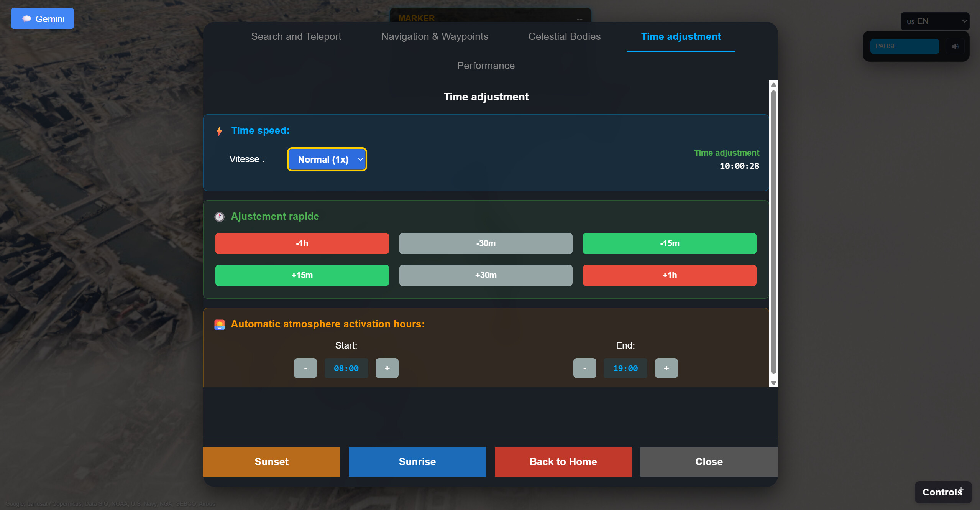Mute audio using the speaker icon

pyautogui.click(x=955, y=46)
